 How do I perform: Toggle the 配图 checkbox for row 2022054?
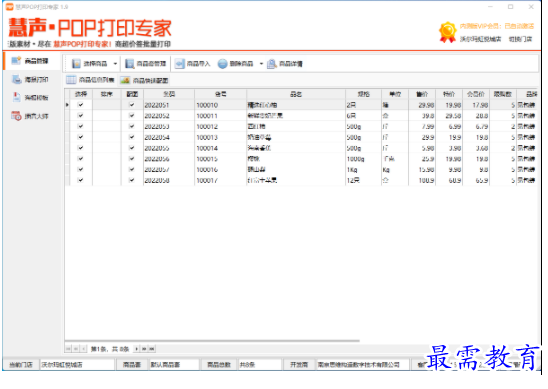tap(132, 137)
